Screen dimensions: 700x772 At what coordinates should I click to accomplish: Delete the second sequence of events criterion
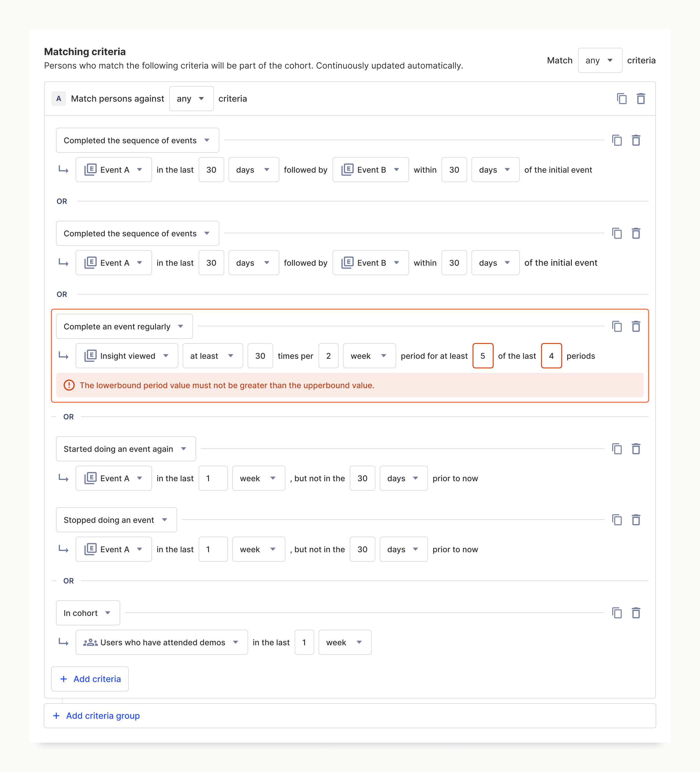[636, 234]
